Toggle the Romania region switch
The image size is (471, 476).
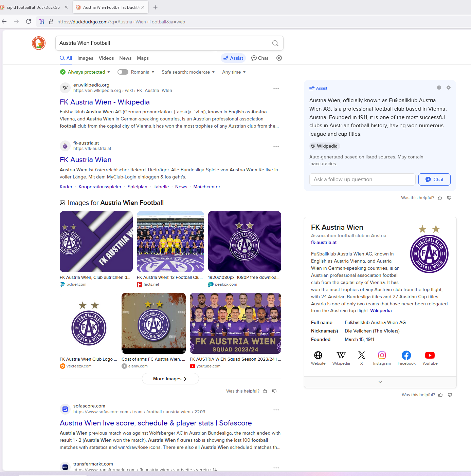click(x=123, y=72)
